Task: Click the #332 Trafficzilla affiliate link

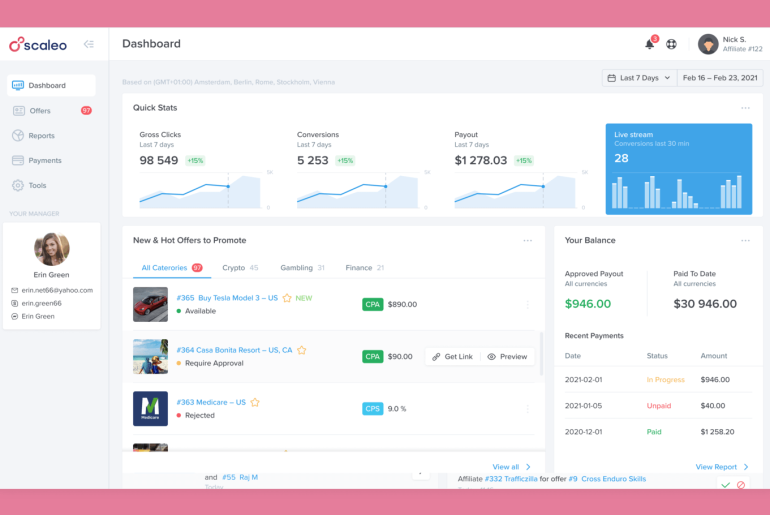Action: pyautogui.click(x=511, y=479)
